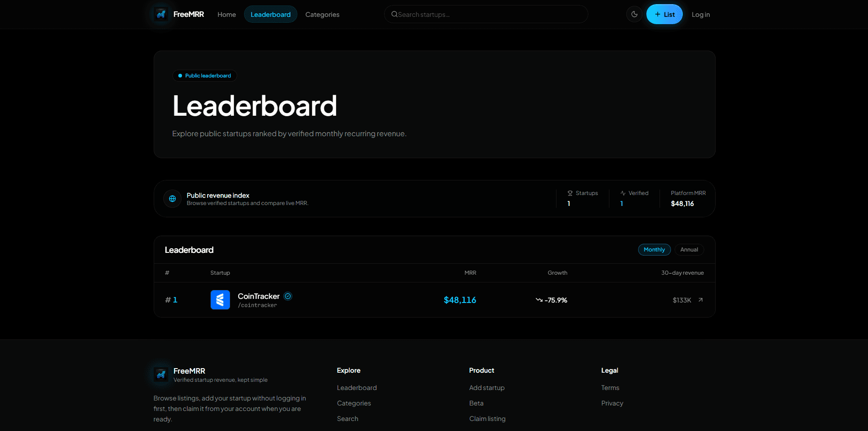This screenshot has height=431, width=868.
Task: Click the List button
Action: click(665, 14)
